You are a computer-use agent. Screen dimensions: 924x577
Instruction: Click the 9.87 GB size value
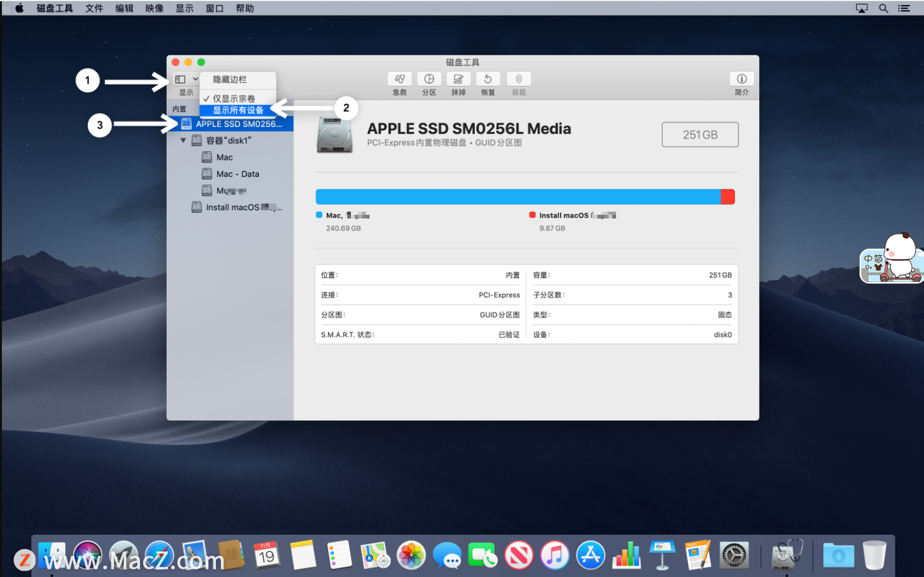[x=553, y=228]
